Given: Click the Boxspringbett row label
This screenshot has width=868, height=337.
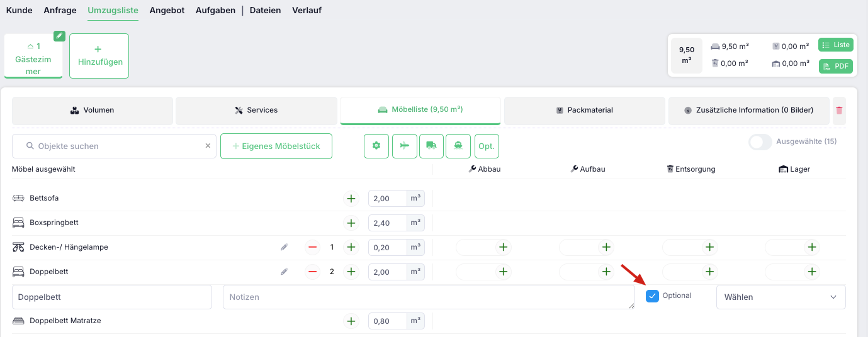Looking at the screenshot, I should (54, 223).
